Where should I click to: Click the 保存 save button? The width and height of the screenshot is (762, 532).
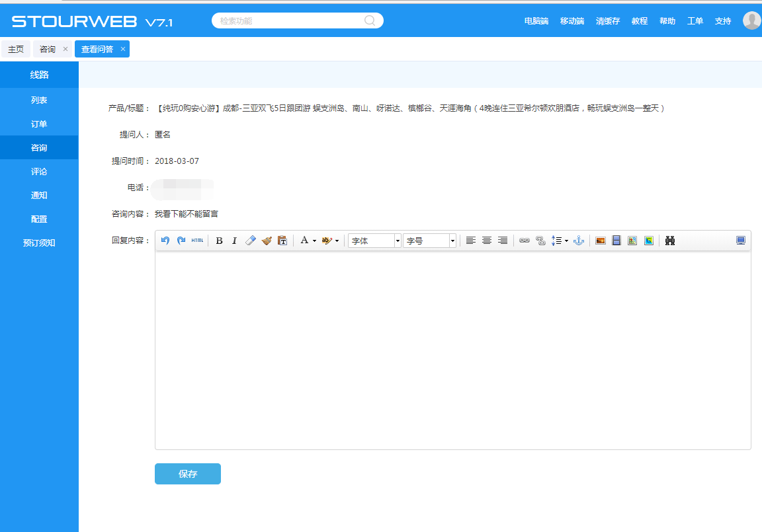pyautogui.click(x=188, y=474)
